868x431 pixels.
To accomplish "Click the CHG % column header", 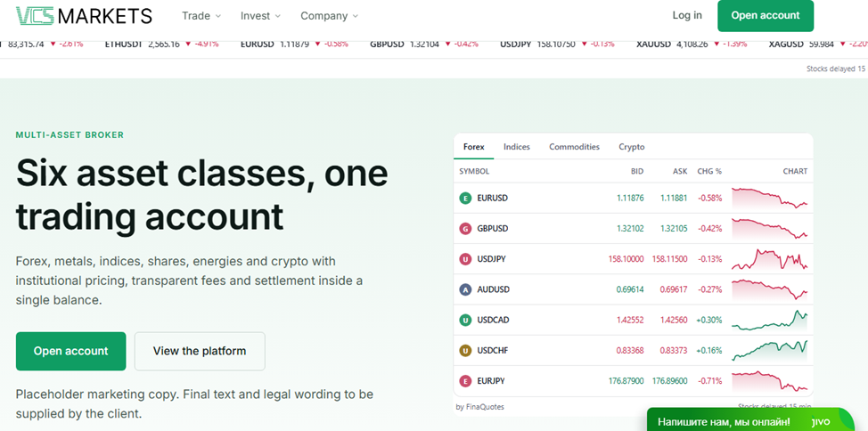I will click(x=709, y=172).
